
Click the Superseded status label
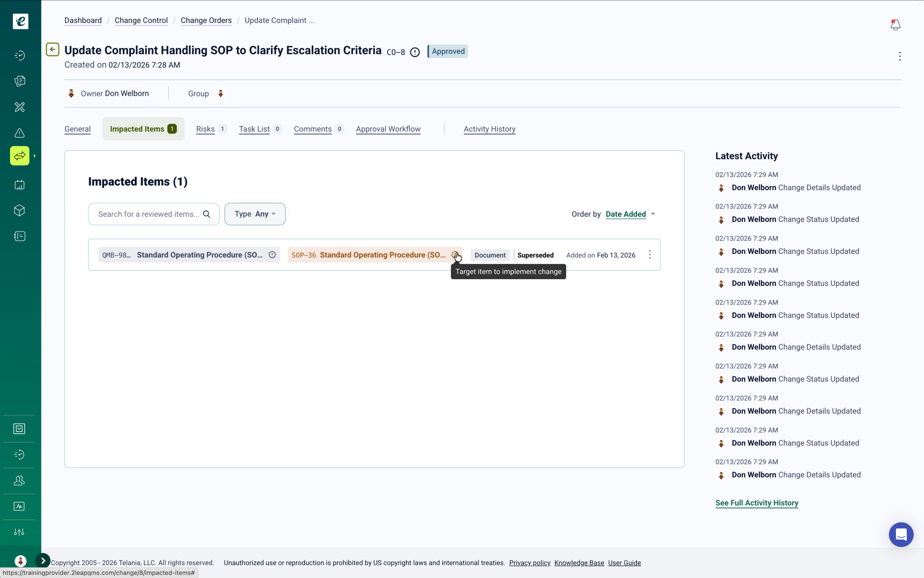tap(535, 255)
